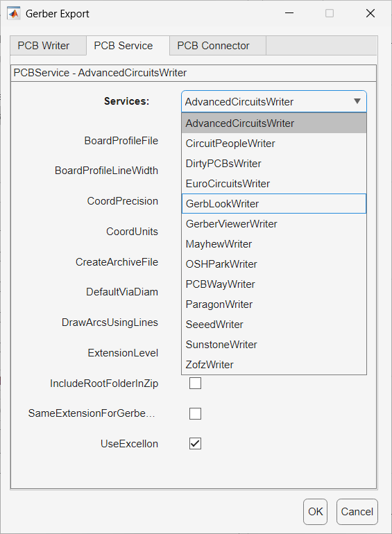Click the CoordPrecision label
392x534 pixels.
(x=123, y=201)
